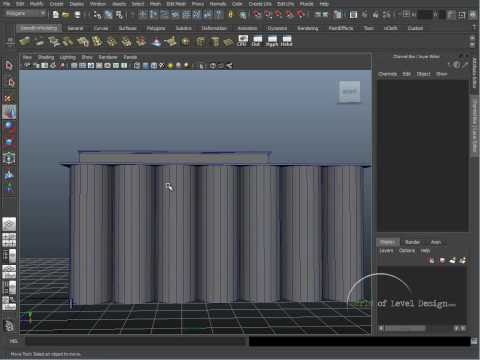Viewport: 480px width, 360px height.
Task: Toggle first red snap magnet icon
Action: (256, 14)
